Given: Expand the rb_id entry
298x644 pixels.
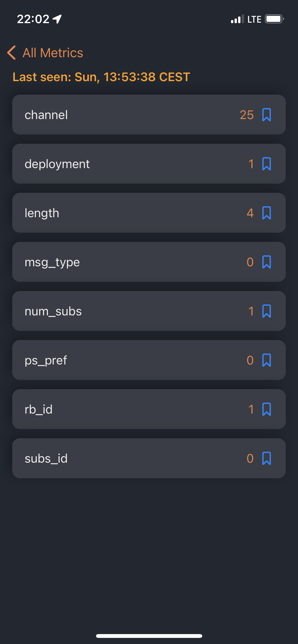Looking at the screenshot, I should tap(149, 409).
